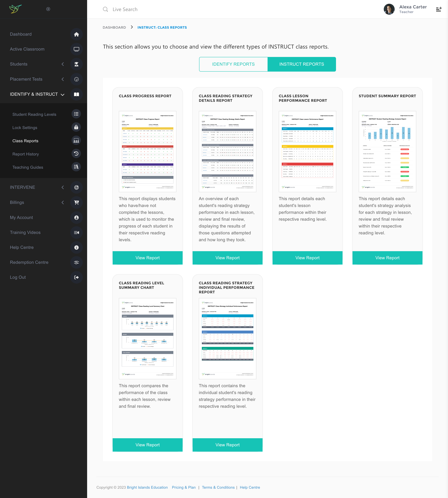Viewport: 448px width, 498px height.
Task: Collapse the IDENTIFY & INSTRUCT section
Action: (x=63, y=95)
